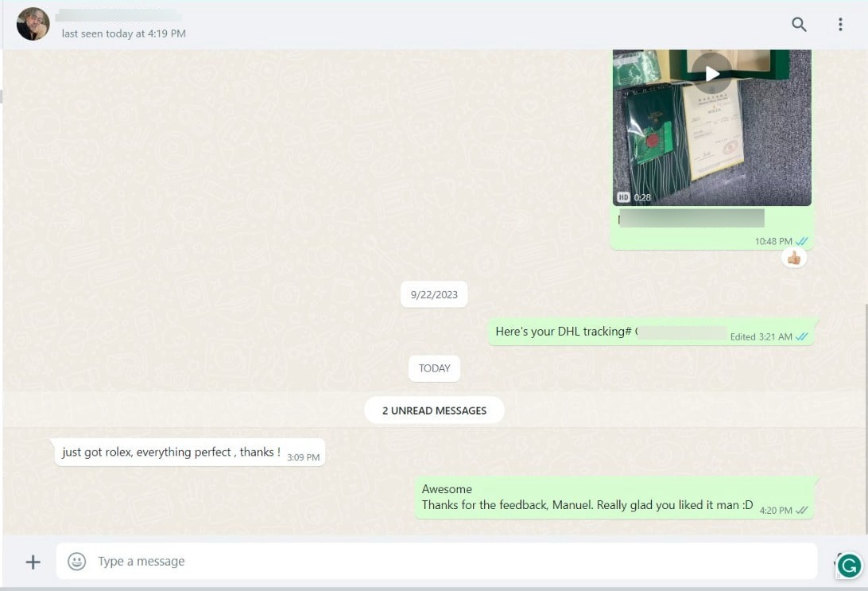Viewport: 868px width, 591px height.
Task: Click the 'TODAY' date label
Action: (434, 368)
